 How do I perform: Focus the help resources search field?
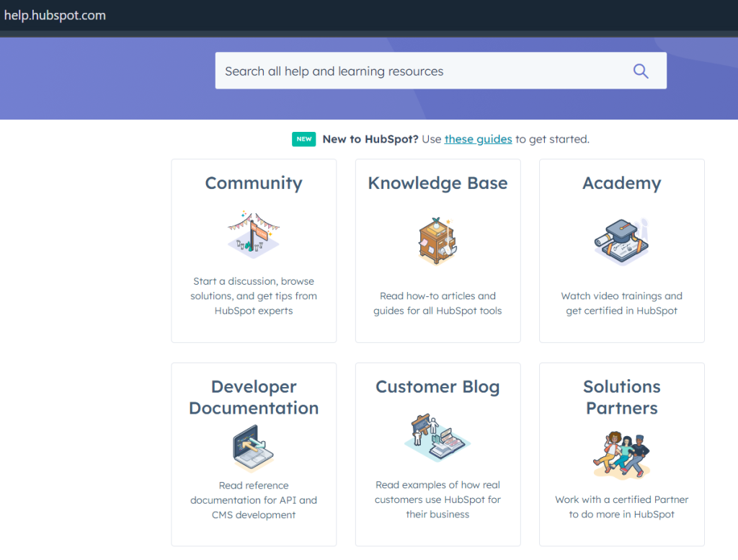[418, 71]
